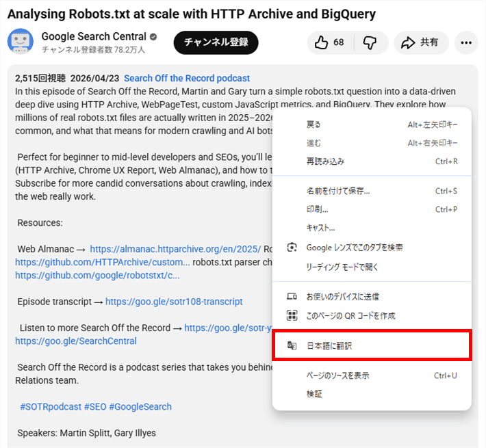The width and height of the screenshot is (486, 448).
Task: Dislike the video with thumbs down
Action: point(370,42)
